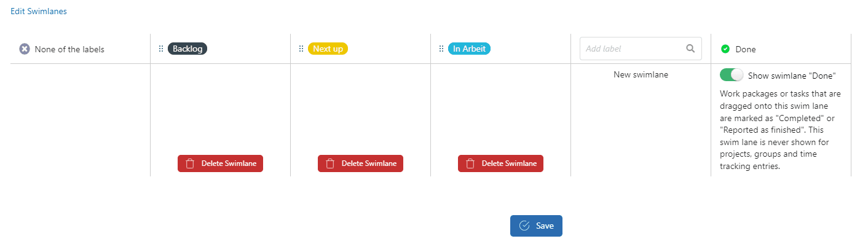This screenshot has width=868, height=252.
Task: Click the magnifier icon in Add label field
Action: tap(690, 49)
